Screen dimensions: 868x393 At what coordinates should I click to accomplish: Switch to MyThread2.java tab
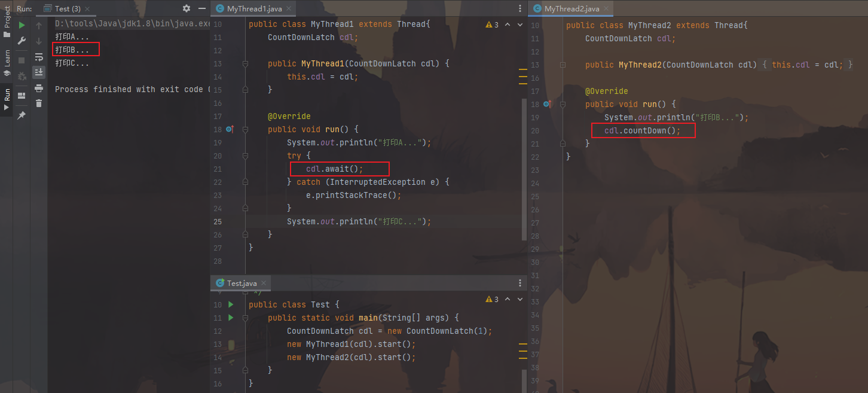click(571, 8)
